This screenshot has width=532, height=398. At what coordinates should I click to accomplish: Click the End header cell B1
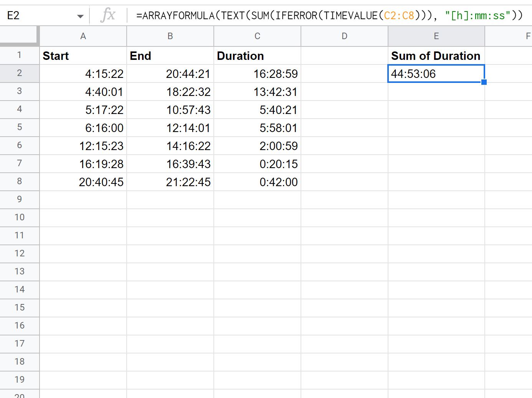170,56
